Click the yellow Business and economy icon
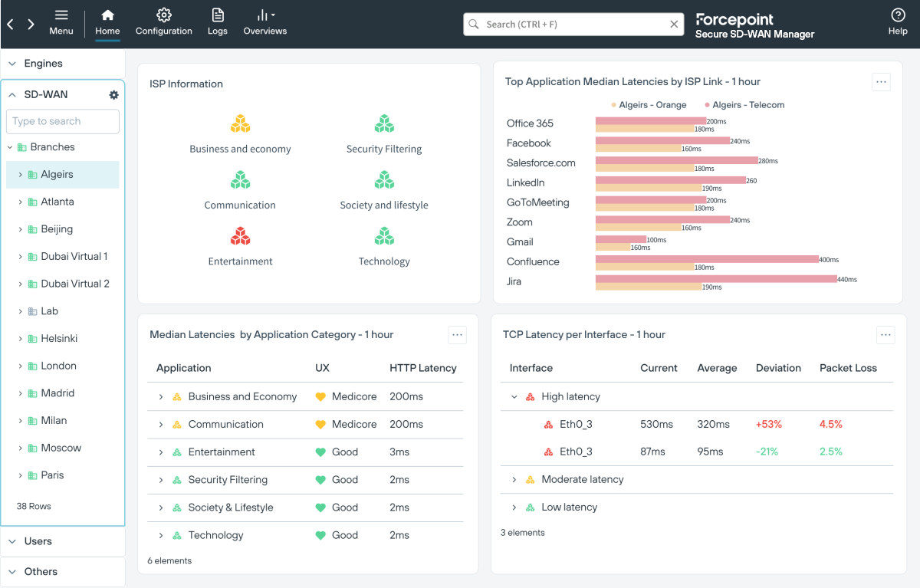 coord(241,123)
